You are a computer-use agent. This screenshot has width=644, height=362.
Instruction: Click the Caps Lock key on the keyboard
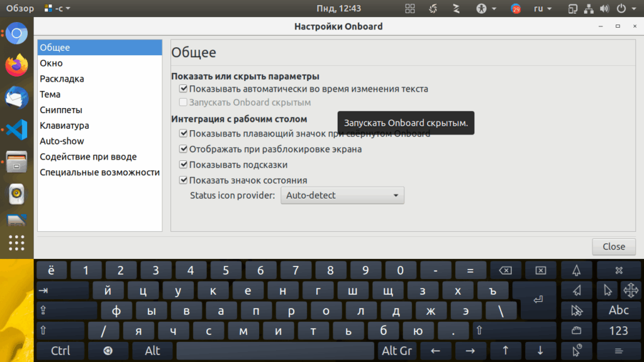67,310
